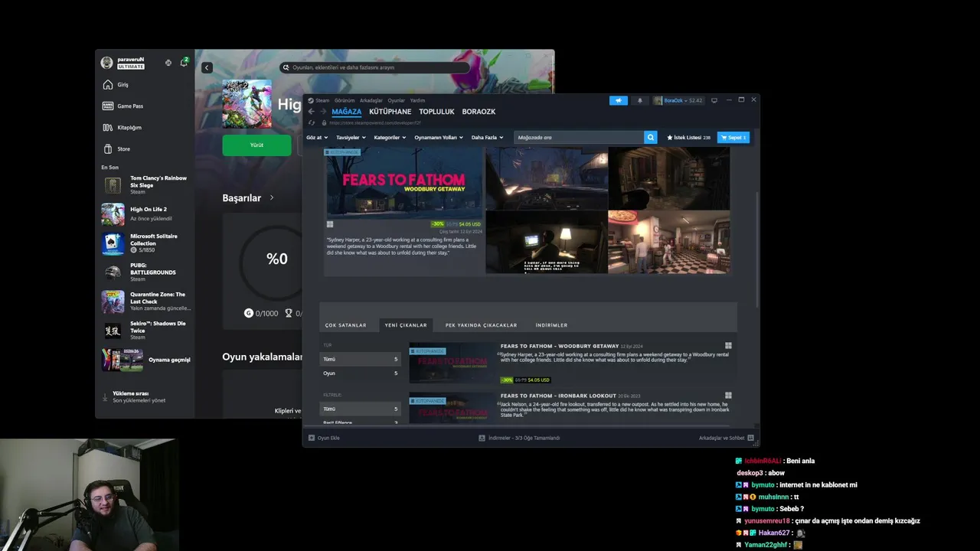980x551 pixels.
Task: Open the Xbox app notifications bell
Action: [184, 62]
